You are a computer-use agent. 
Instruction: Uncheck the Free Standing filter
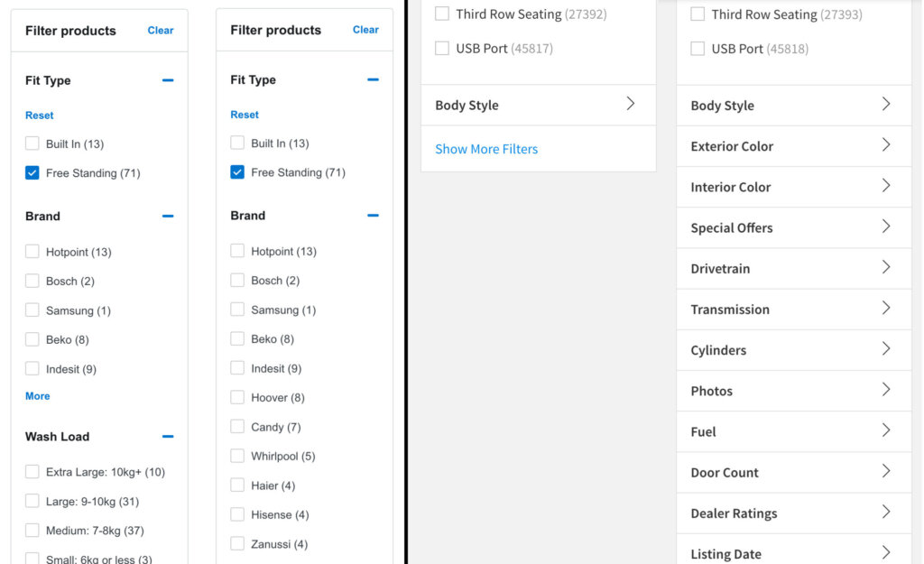(32, 172)
